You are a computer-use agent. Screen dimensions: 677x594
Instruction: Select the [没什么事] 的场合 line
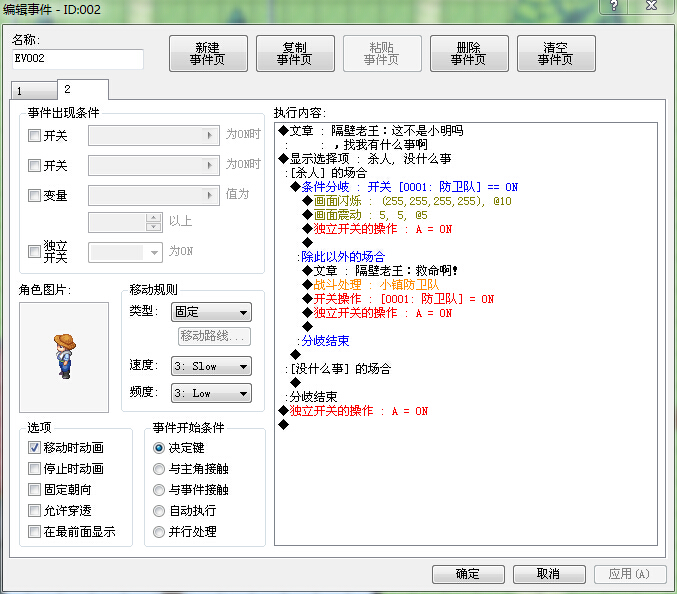tap(338, 369)
